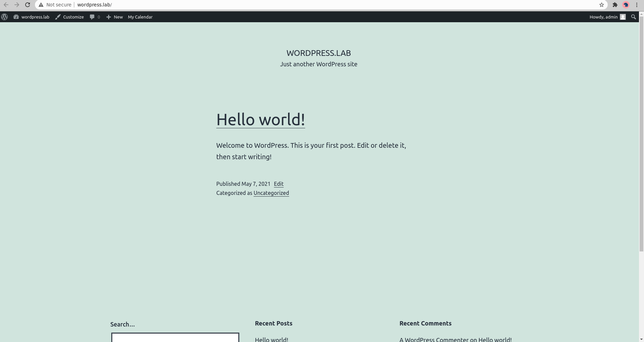Open Hello world! link in Recent Comments
644x342 pixels.
[495, 339]
